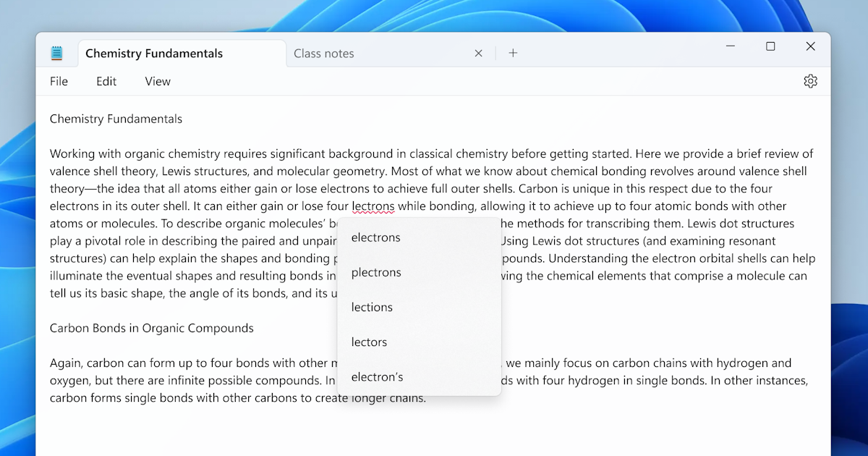The width and height of the screenshot is (868, 456).
Task: Open the File menu
Action: (59, 81)
